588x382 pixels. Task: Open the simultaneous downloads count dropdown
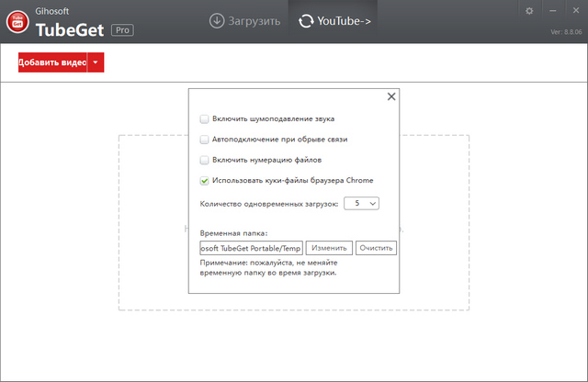tap(361, 203)
